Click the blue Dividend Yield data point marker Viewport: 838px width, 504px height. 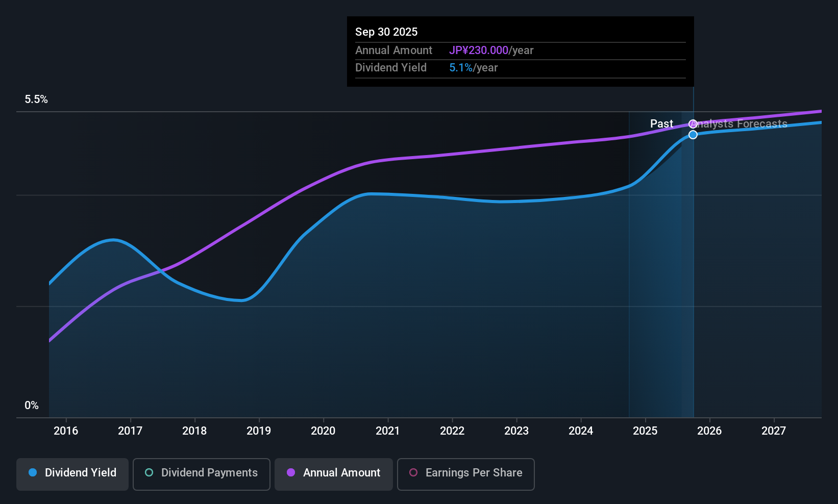click(693, 135)
